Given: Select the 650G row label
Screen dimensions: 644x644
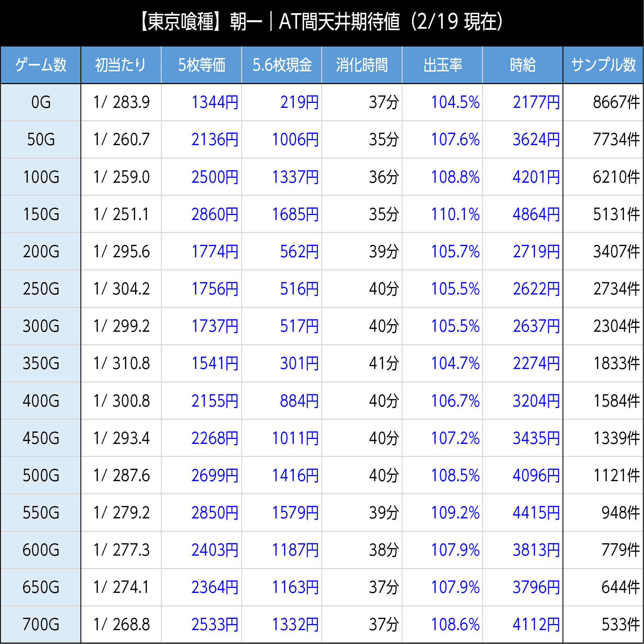Looking at the screenshot, I should tap(41, 587).
